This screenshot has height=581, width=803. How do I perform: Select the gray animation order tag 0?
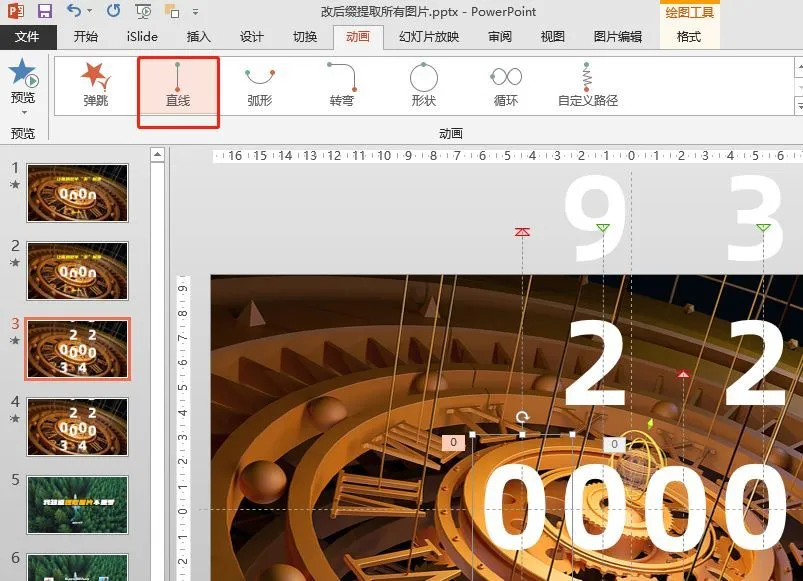[614, 444]
